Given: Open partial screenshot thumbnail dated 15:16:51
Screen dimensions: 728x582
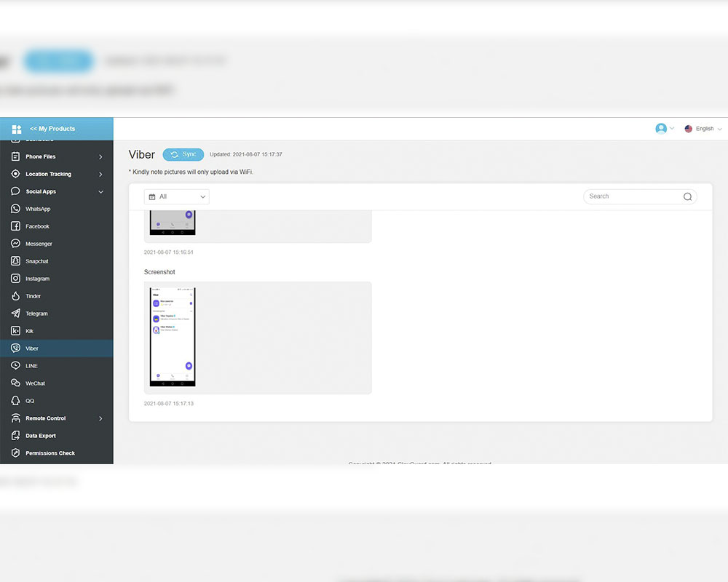Looking at the screenshot, I should (x=173, y=223).
